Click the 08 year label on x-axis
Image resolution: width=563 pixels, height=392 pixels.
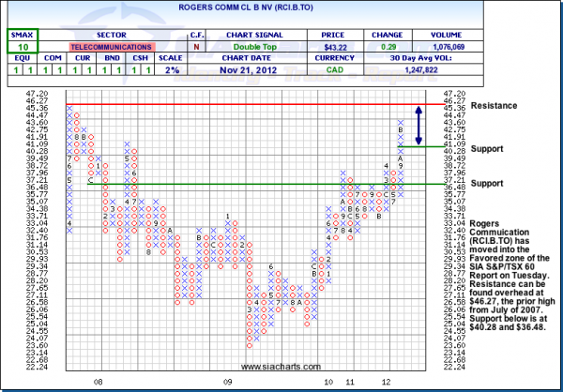[x=97, y=357]
